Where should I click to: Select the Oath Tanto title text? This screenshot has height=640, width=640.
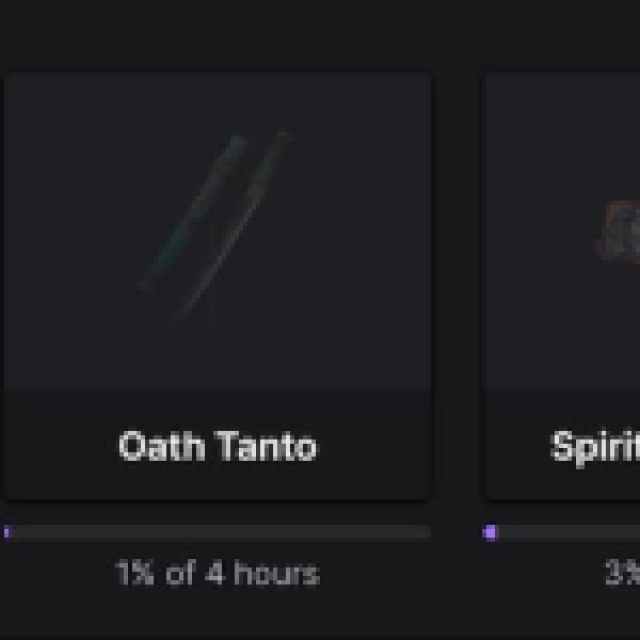(217, 446)
